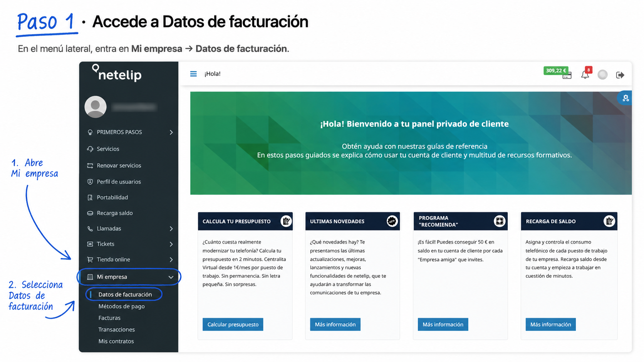
Task: Collapse the Mi empresa submenu chevron
Action: [x=171, y=277]
